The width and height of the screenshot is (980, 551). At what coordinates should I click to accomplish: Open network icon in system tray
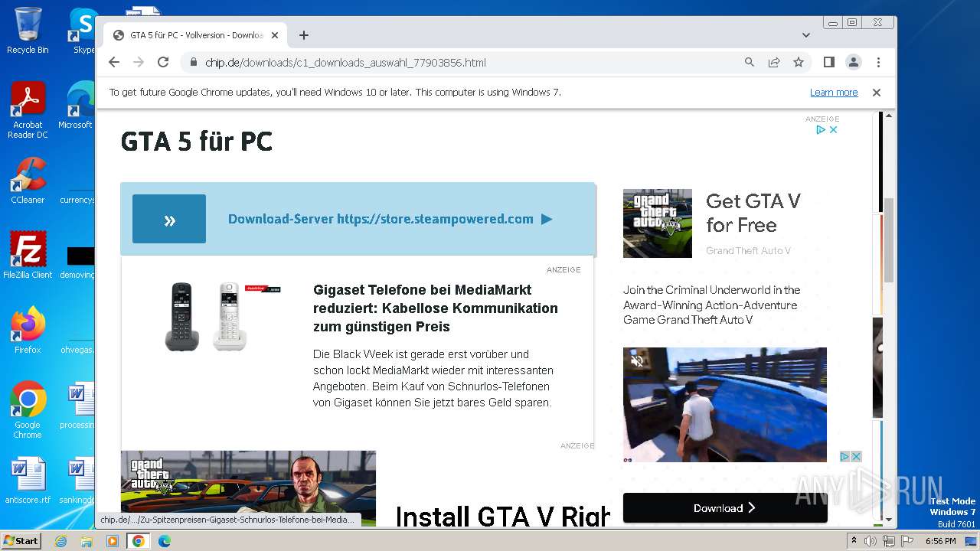pyautogui.click(x=888, y=541)
